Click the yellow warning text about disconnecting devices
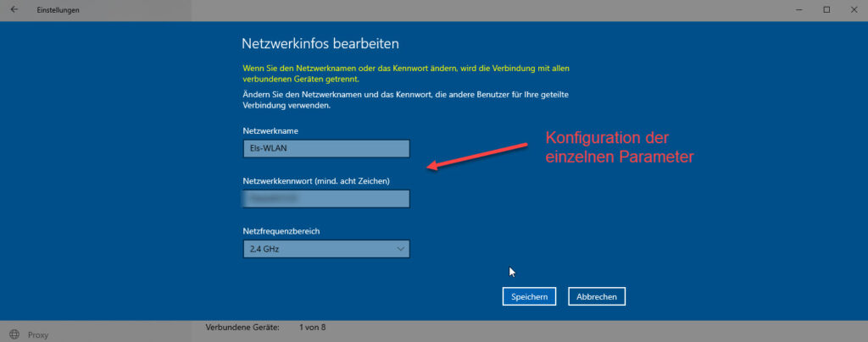The height and width of the screenshot is (342, 868). click(x=406, y=74)
